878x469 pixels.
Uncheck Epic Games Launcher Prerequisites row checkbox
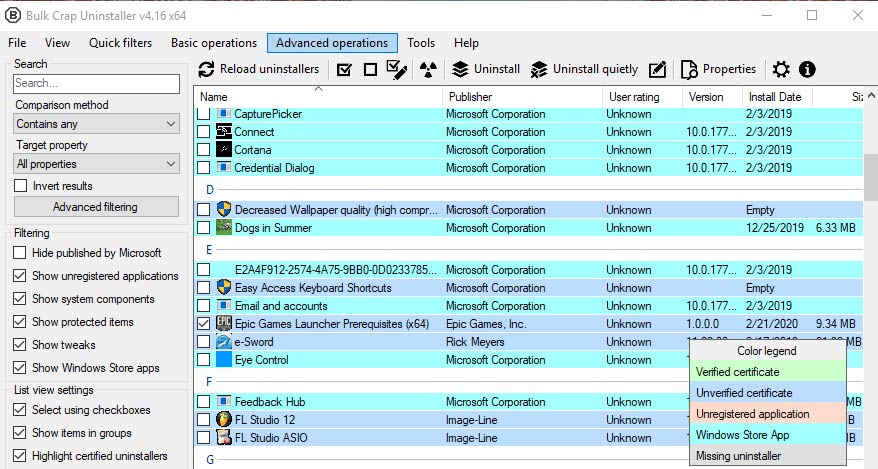coord(204,323)
